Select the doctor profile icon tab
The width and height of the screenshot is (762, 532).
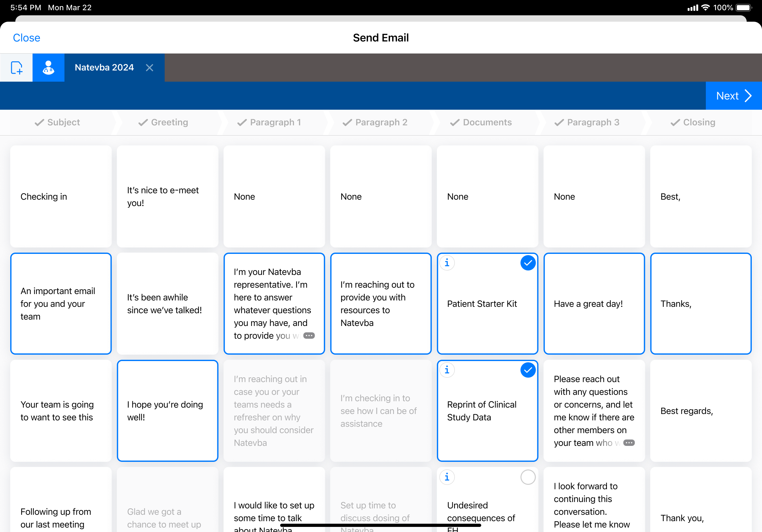(x=49, y=68)
